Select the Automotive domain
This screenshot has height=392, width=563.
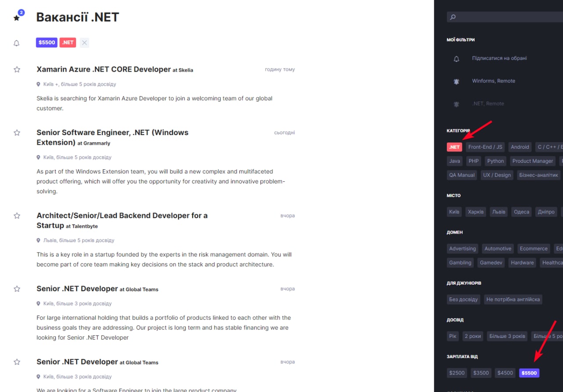(498, 249)
